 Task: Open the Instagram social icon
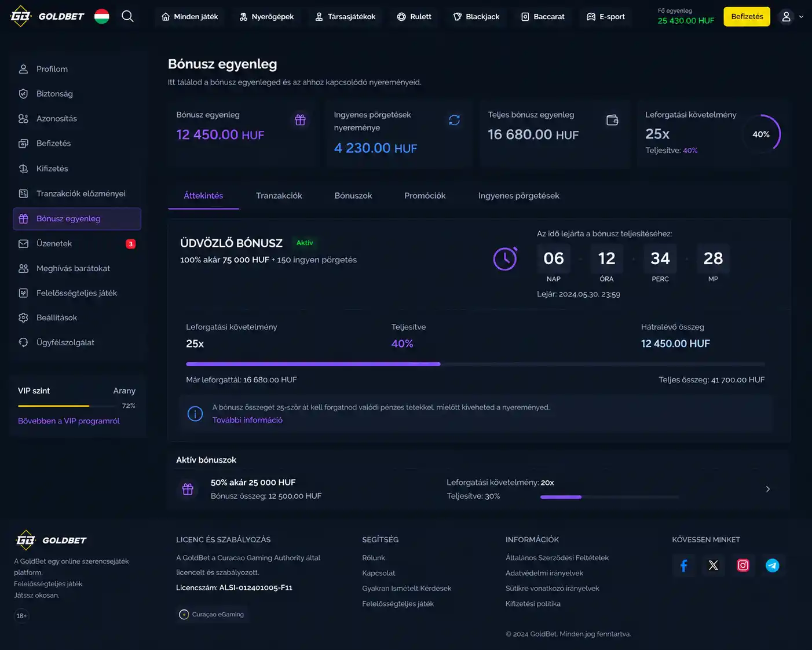(x=742, y=565)
